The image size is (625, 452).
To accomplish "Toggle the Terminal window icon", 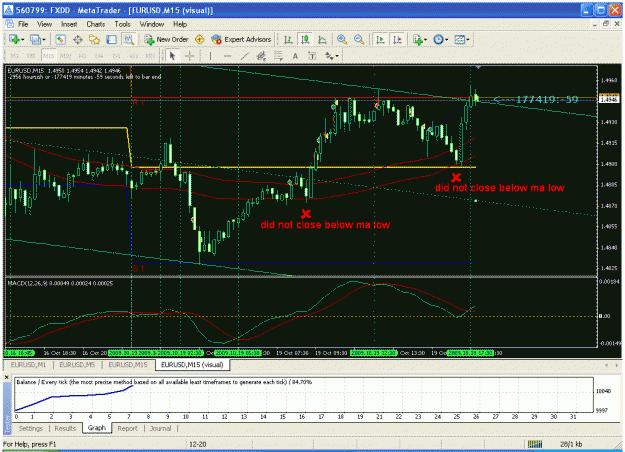I will tap(111, 39).
